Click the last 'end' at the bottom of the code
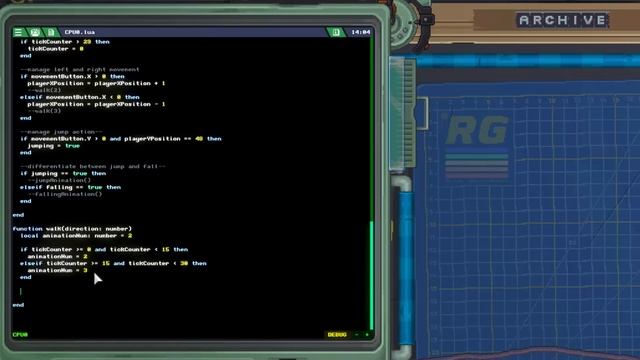The height and width of the screenshot is (360, 640). 18,305
